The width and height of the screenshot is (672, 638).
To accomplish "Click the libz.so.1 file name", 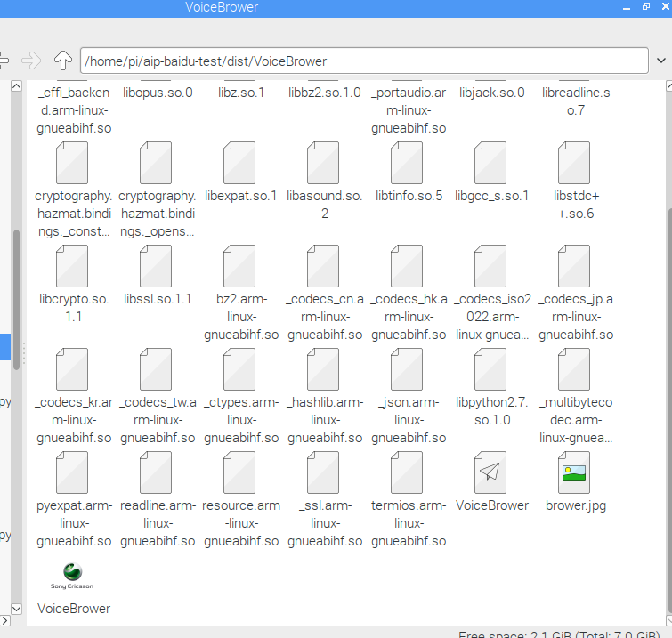I will coord(241,93).
